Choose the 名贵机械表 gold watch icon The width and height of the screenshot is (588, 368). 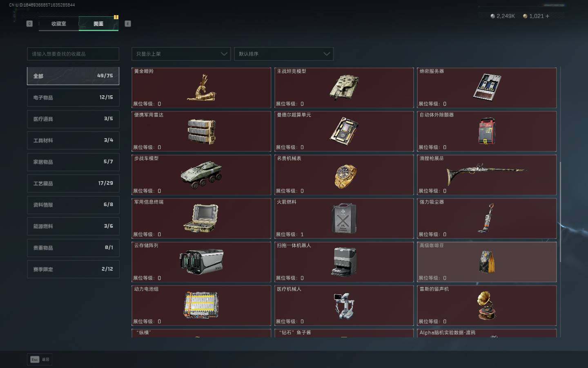pos(345,176)
